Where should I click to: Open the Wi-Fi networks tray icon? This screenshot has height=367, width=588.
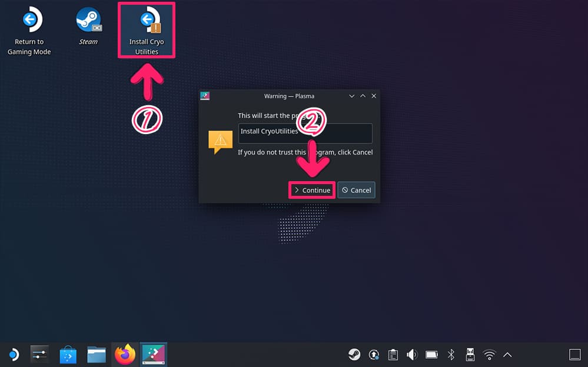click(x=489, y=354)
